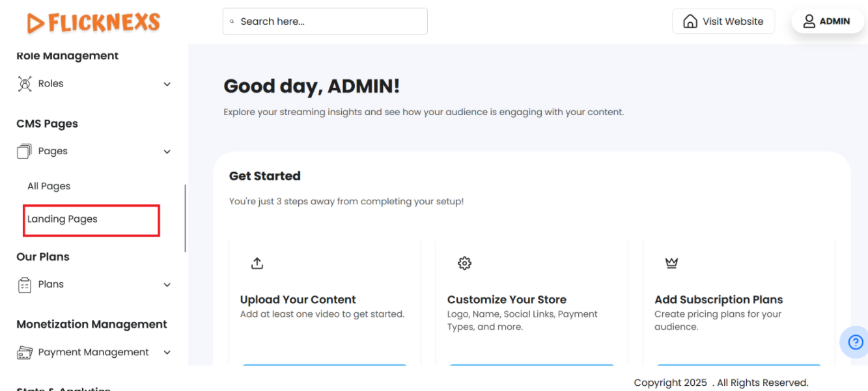Image resolution: width=868 pixels, height=391 pixels.
Task: Click the crown icon above Add Subscription Plans
Action: pos(671,263)
